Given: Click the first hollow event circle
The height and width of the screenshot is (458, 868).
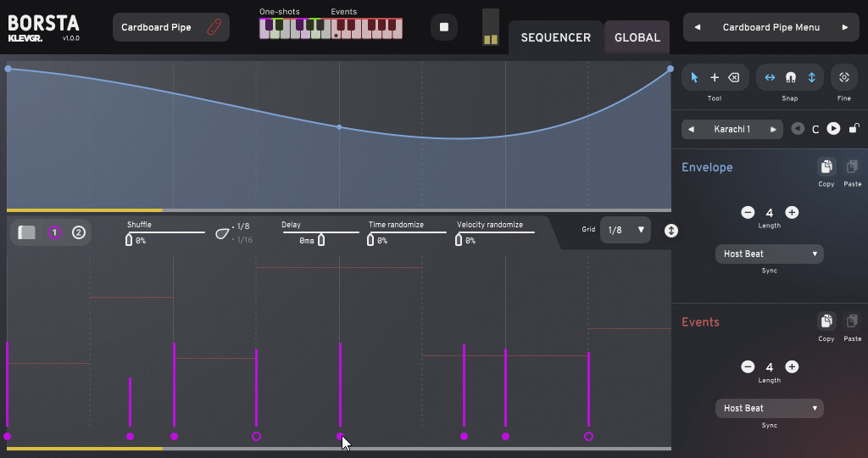Looking at the screenshot, I should tap(256, 437).
